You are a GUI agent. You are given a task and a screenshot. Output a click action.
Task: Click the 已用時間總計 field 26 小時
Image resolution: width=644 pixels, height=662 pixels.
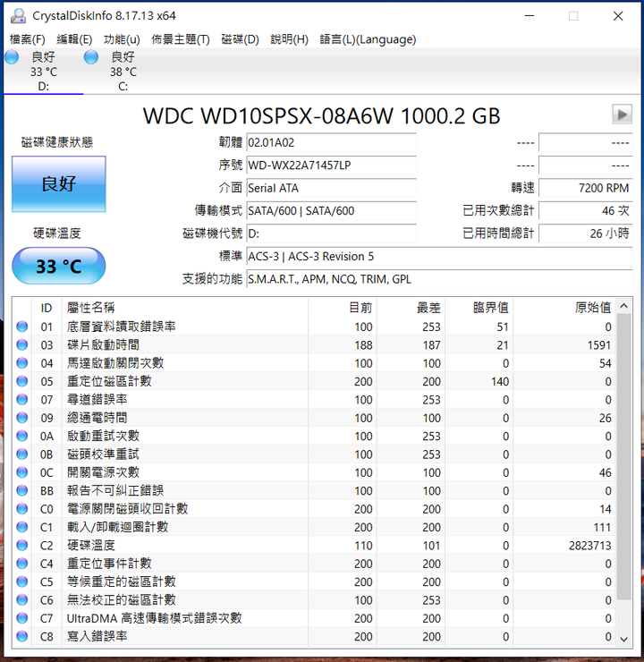[586, 233]
